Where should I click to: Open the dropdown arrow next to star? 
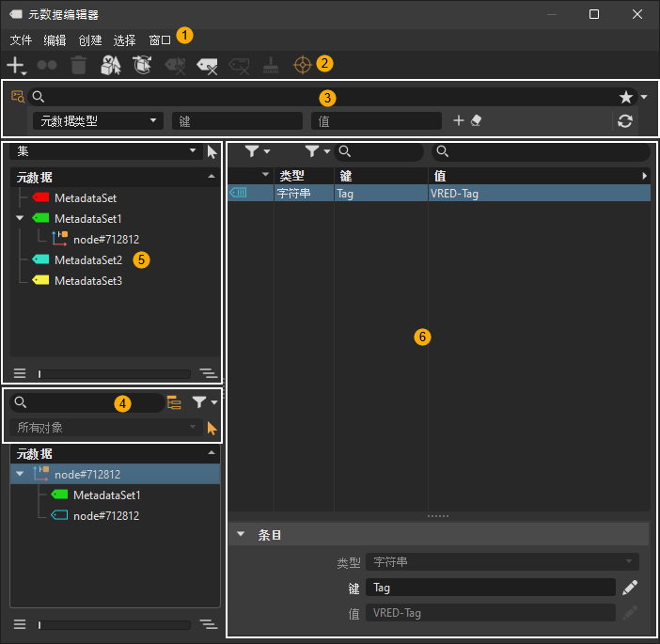pyautogui.click(x=644, y=97)
